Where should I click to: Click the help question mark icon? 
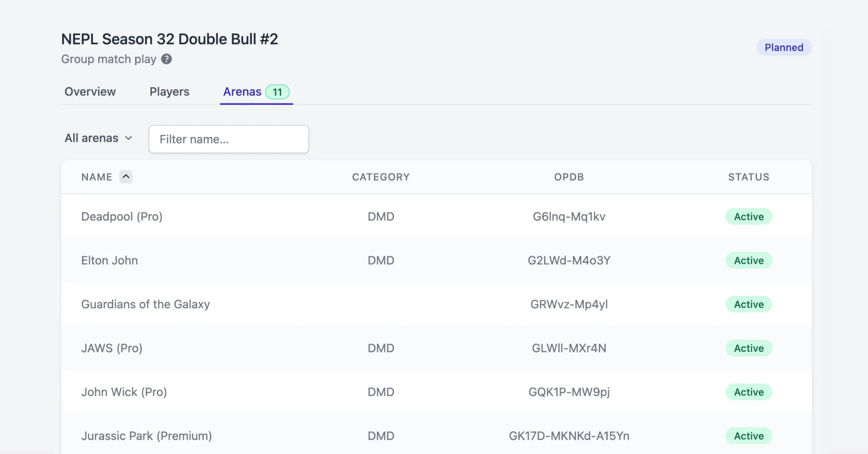pyautogui.click(x=166, y=59)
